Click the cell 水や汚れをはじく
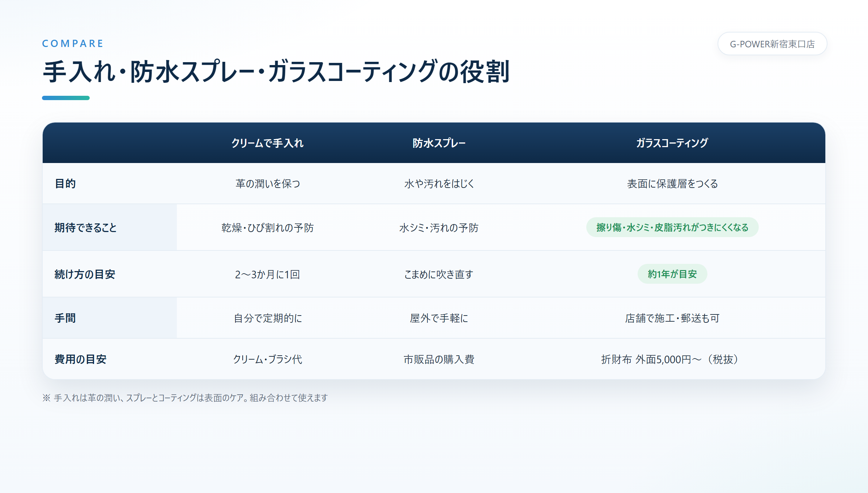 click(x=439, y=184)
